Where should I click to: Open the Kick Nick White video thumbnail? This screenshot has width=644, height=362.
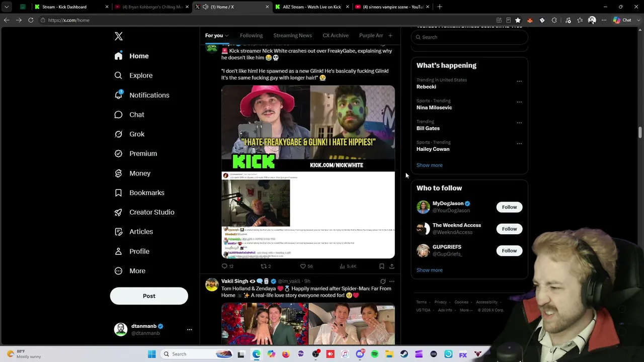click(x=308, y=128)
